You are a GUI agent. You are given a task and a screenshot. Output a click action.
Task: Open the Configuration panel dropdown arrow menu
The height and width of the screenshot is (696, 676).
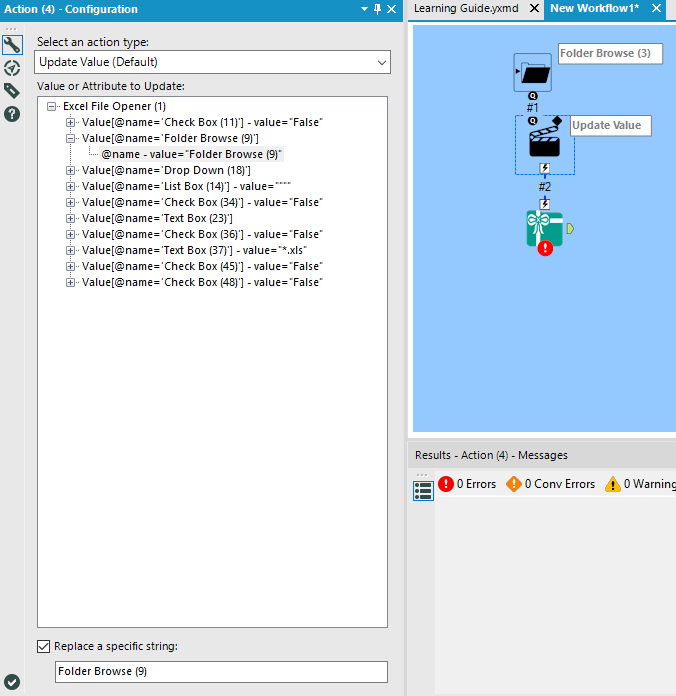(x=364, y=9)
